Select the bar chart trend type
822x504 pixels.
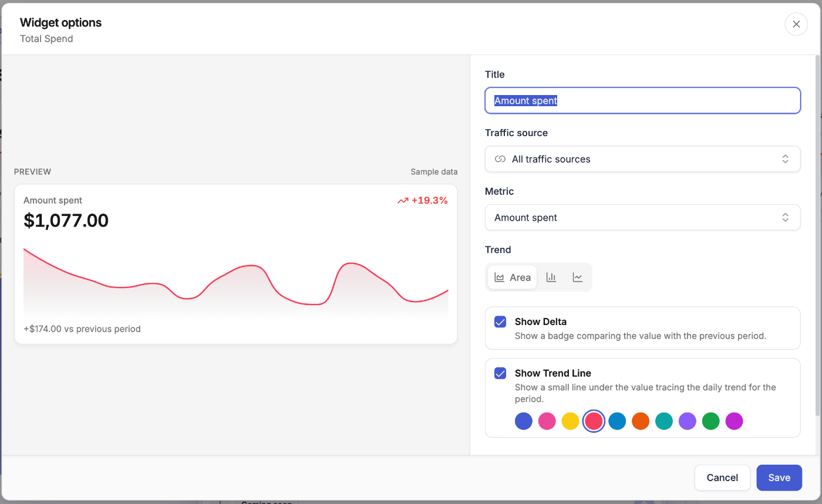point(551,278)
